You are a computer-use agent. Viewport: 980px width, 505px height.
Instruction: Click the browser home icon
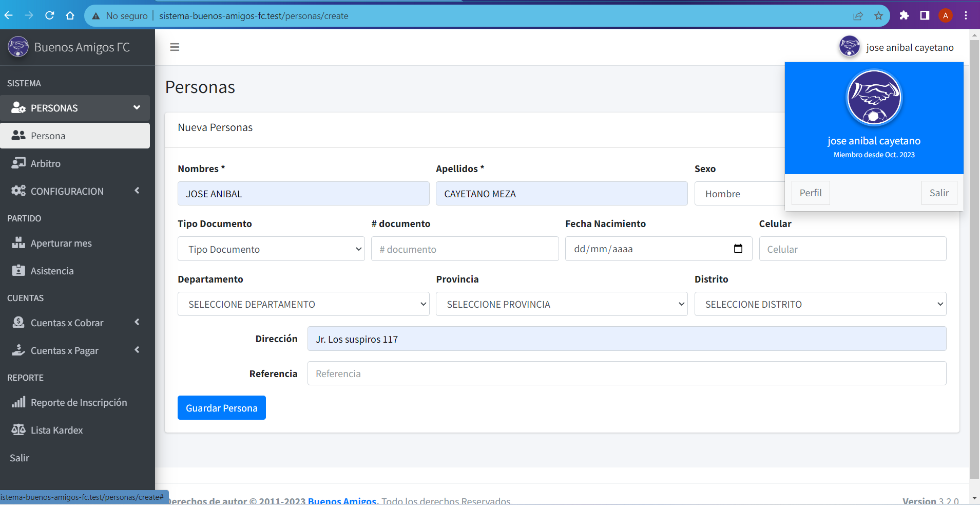click(x=70, y=15)
